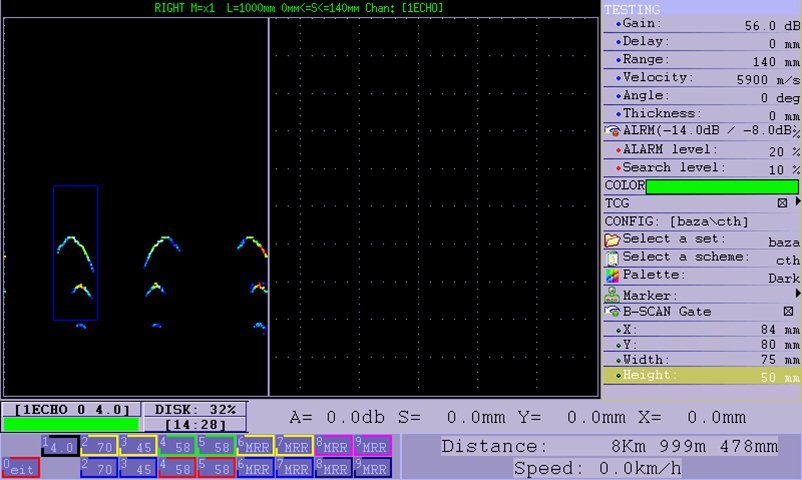Screen dimensions: 802x480
Task: Expand the Marker submenu arrow
Action: [797, 295]
